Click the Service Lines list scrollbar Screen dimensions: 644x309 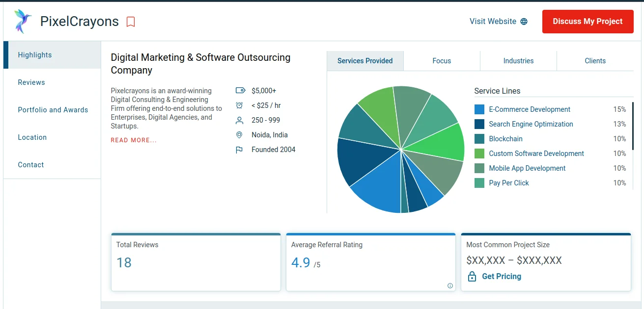pyautogui.click(x=633, y=127)
